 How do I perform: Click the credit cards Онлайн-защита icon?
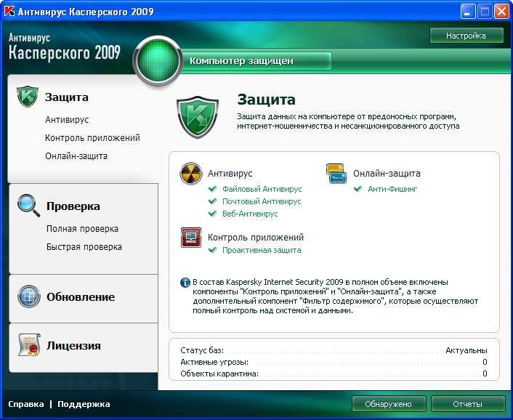(336, 174)
